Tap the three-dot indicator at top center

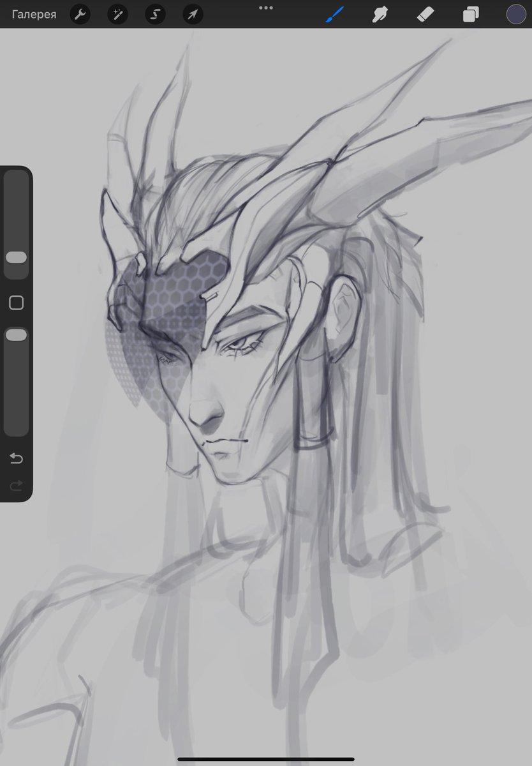[266, 8]
